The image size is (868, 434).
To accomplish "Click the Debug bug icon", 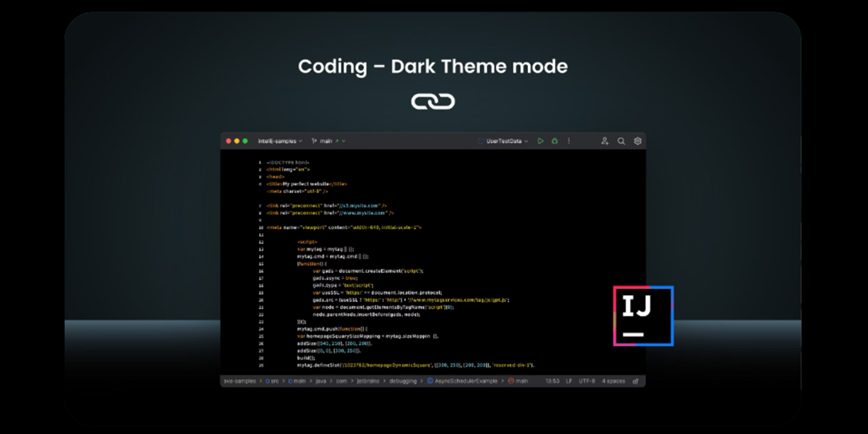I will tap(554, 141).
